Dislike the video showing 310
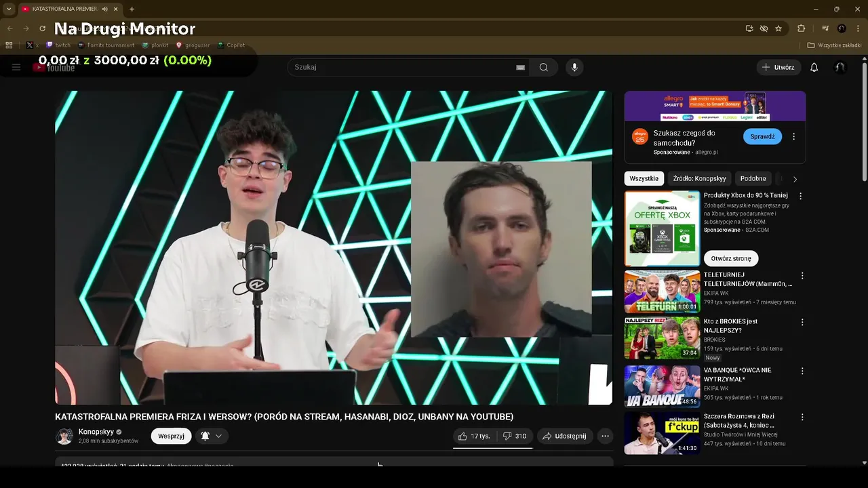Screen dimensions: 868x488 coord(514,436)
